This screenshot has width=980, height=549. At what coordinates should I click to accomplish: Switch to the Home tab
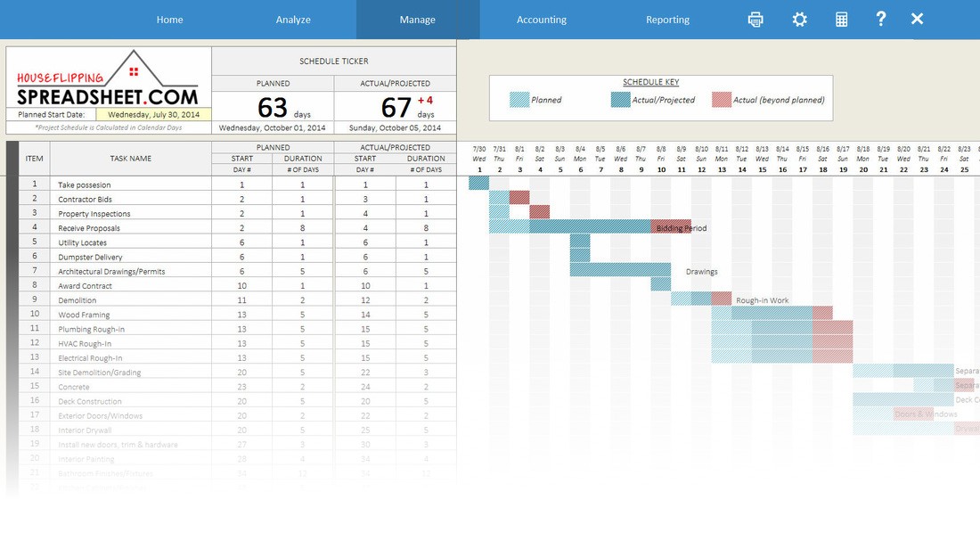click(x=169, y=19)
